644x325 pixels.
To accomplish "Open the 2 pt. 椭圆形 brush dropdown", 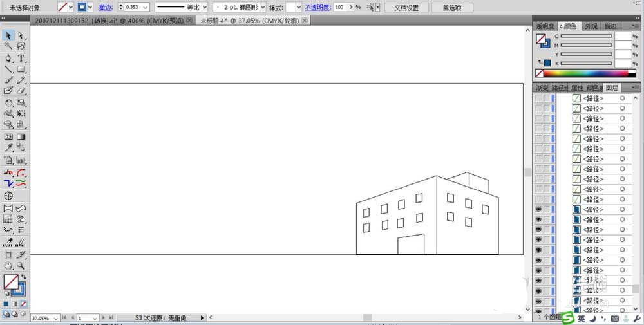I will pos(263,7).
